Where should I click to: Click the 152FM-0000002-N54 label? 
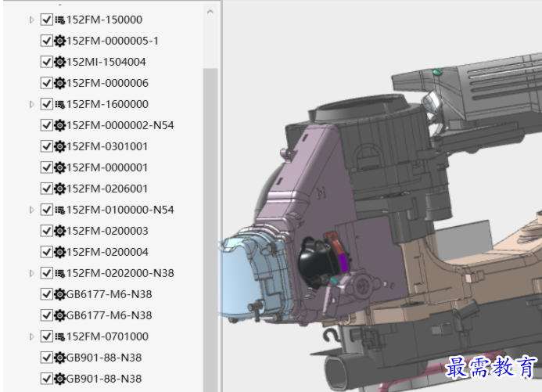pos(120,125)
